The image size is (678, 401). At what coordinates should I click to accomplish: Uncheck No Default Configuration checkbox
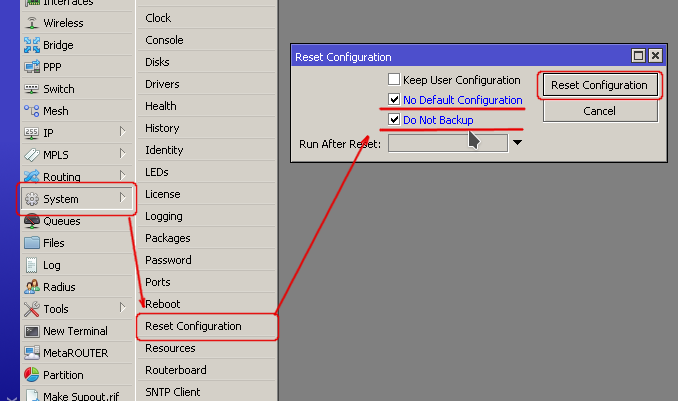(x=395, y=100)
